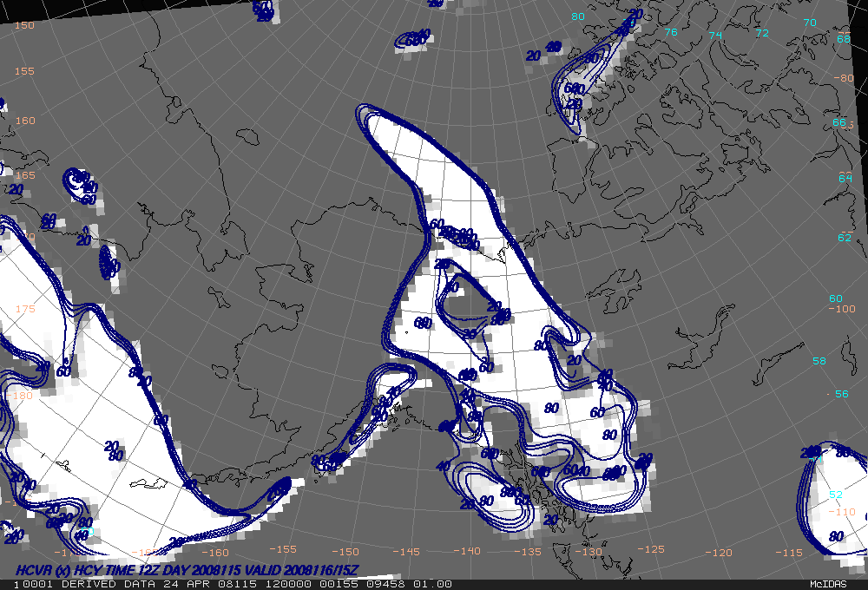The width and height of the screenshot is (868, 590).
Task: Click the -125 longitude label
Action: pos(650,548)
